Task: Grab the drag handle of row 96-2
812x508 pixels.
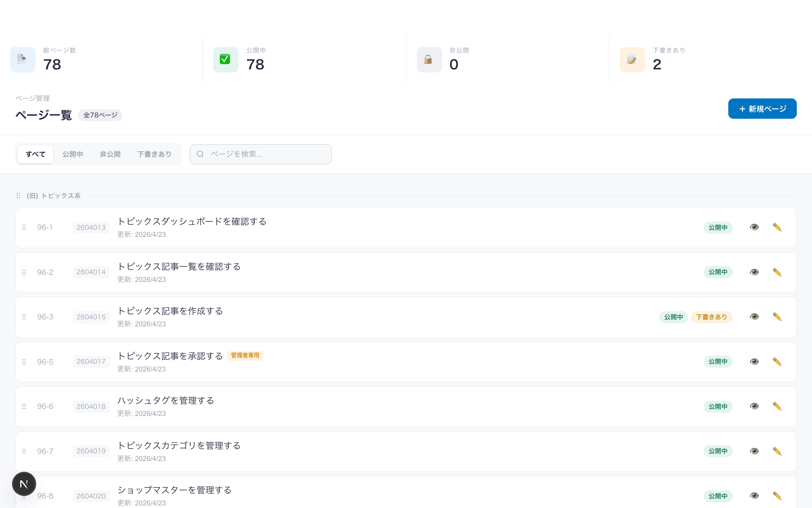Action: tap(24, 272)
